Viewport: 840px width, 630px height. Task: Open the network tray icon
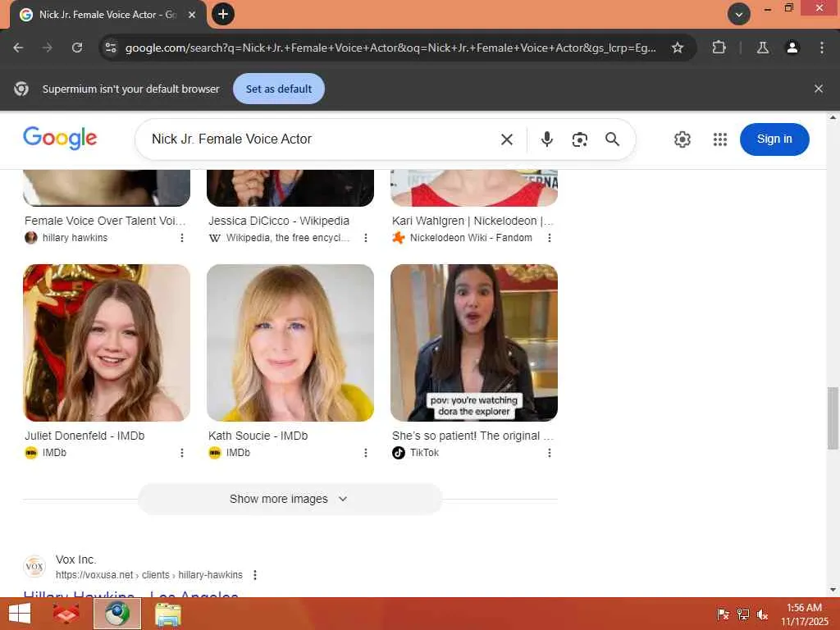[x=743, y=614]
